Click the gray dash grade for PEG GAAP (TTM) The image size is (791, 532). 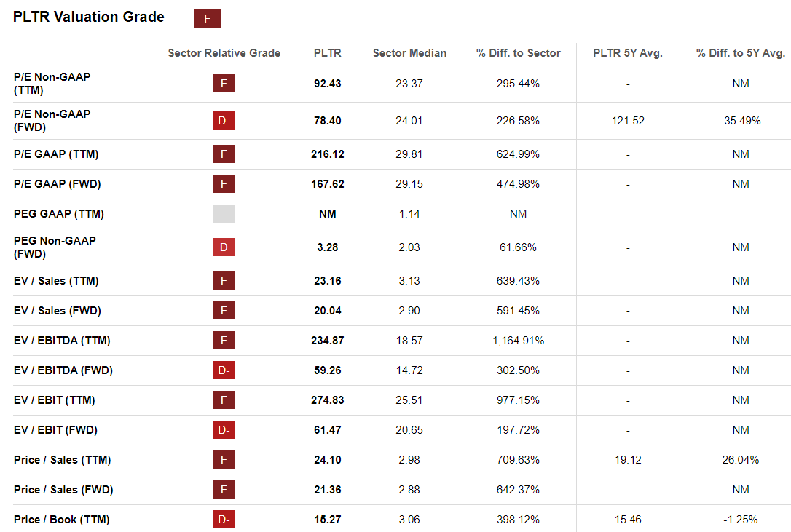(x=224, y=214)
